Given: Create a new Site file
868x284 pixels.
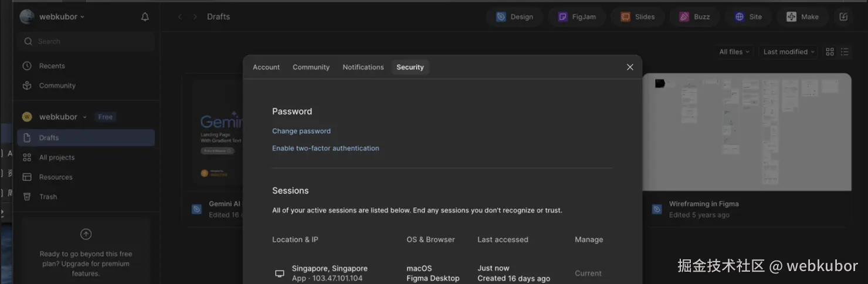Looking at the screenshot, I should pos(748,17).
